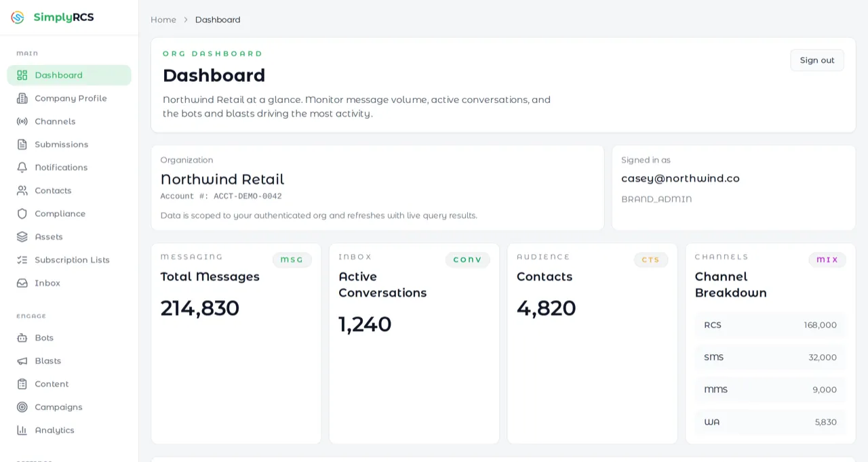868x462 pixels.
Task: Click the Northwind Retail organization name
Action: 222,180
